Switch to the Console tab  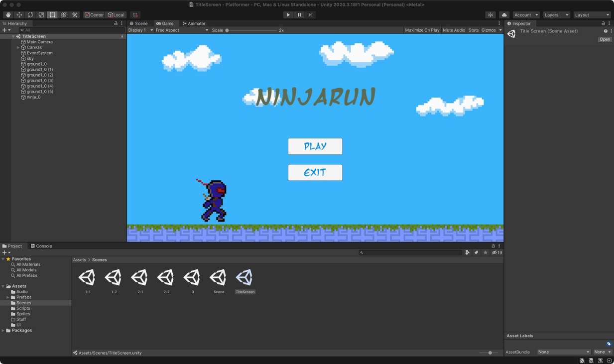[x=41, y=245]
